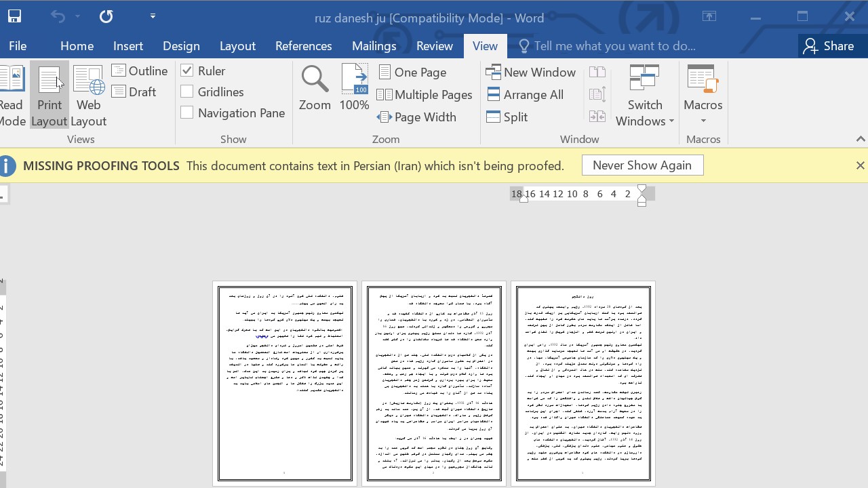Image resolution: width=868 pixels, height=488 pixels.
Task: Click the leftmost page of the document
Action: [x=285, y=384]
